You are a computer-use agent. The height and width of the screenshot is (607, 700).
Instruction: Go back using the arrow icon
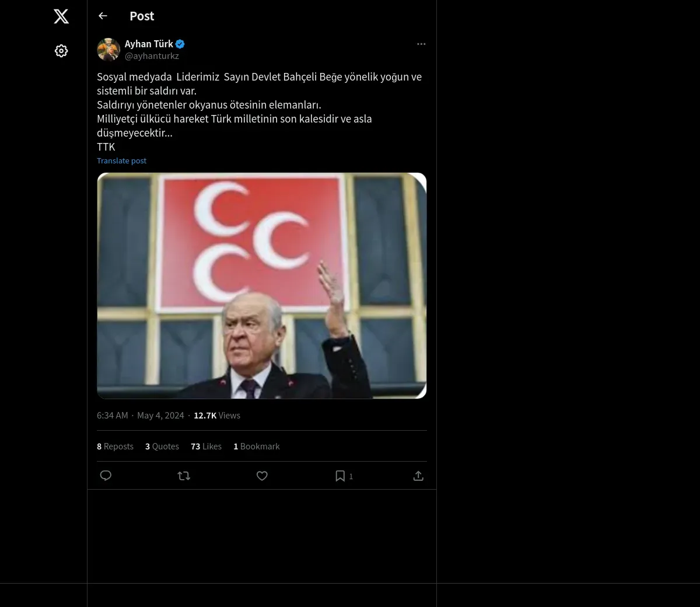(103, 16)
